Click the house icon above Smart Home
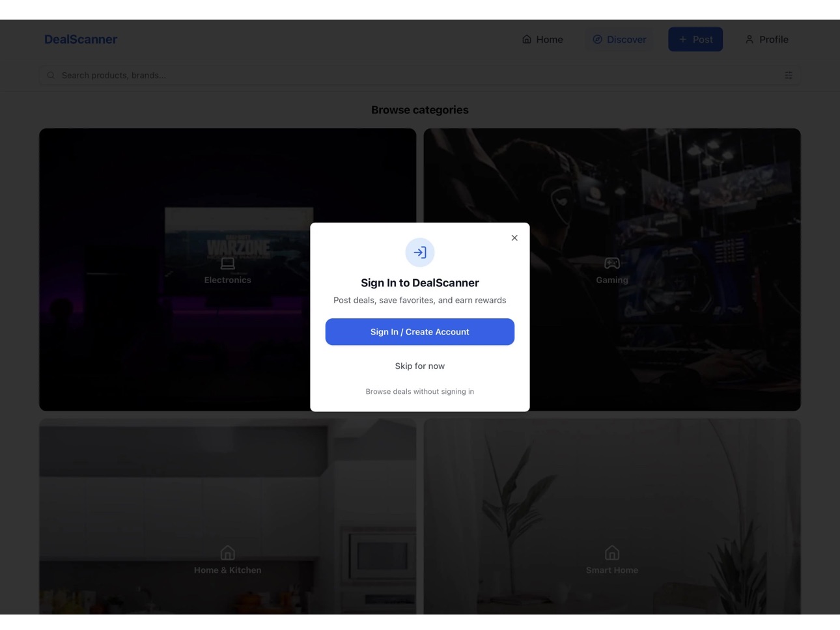The image size is (840, 630). coord(612,553)
